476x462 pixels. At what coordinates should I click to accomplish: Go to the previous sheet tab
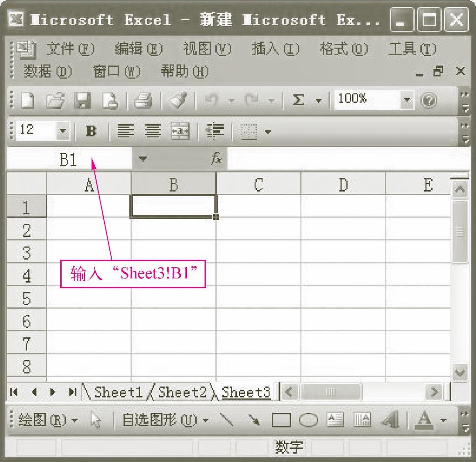coord(34,392)
